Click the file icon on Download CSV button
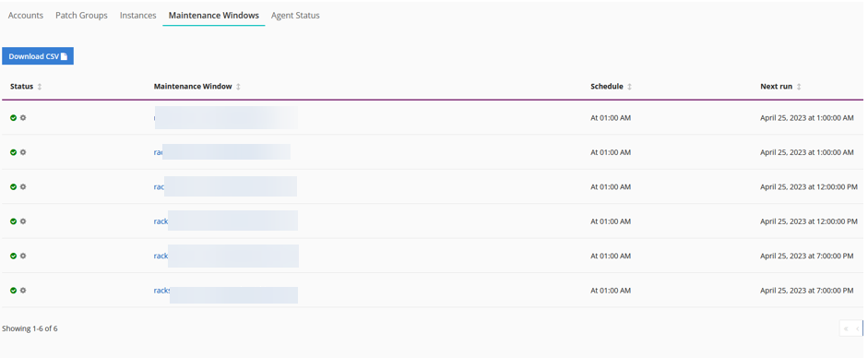This screenshot has width=868, height=358. [64, 56]
